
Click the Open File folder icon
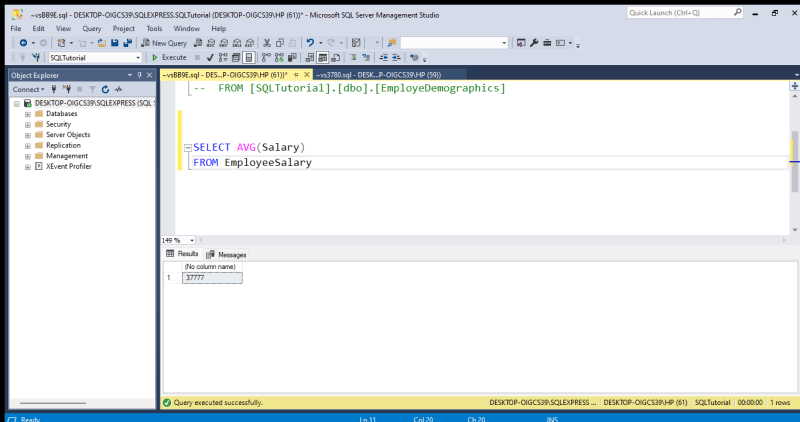(102, 43)
